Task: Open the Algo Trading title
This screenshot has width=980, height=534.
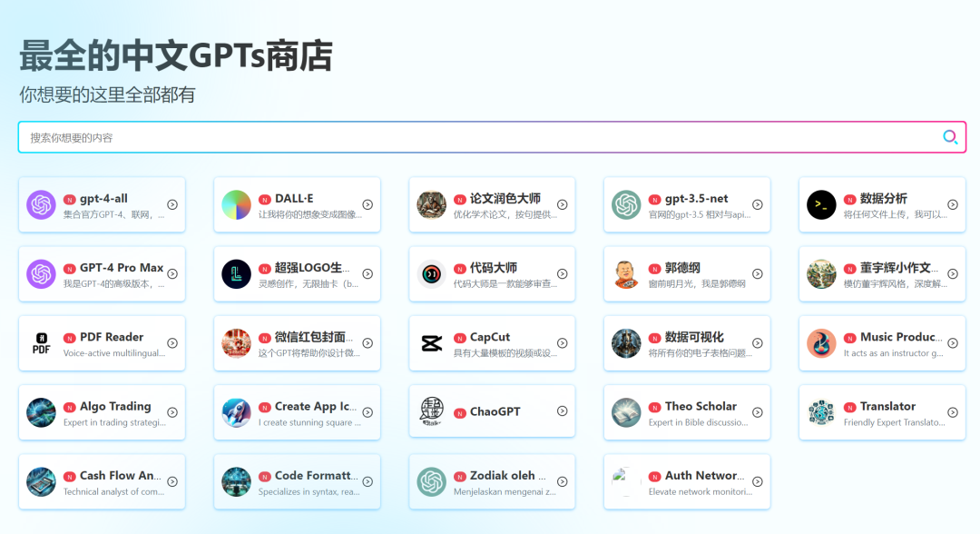Action: coord(115,407)
